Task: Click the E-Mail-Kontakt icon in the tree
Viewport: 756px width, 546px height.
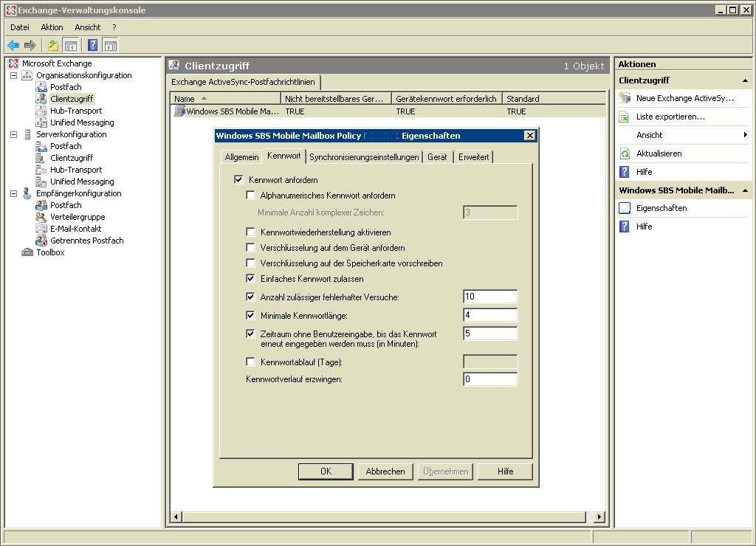Action: click(41, 229)
